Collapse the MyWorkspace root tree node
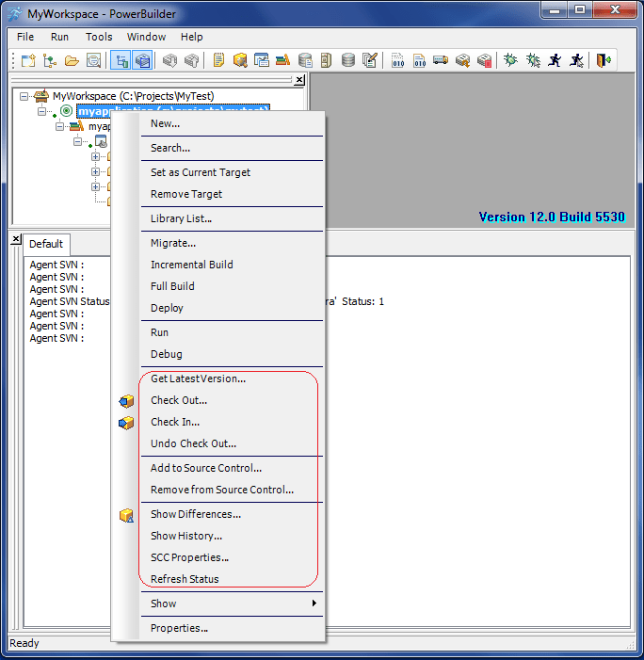The width and height of the screenshot is (644, 660). [x=24, y=96]
